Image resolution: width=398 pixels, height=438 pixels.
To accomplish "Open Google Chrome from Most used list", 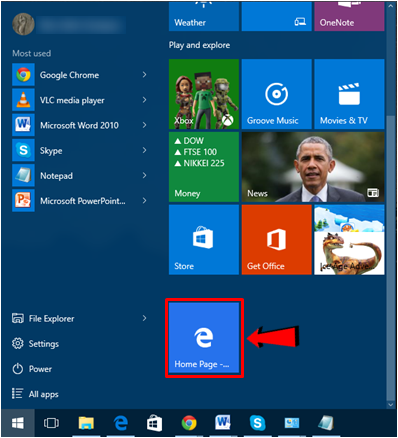I will click(x=79, y=75).
